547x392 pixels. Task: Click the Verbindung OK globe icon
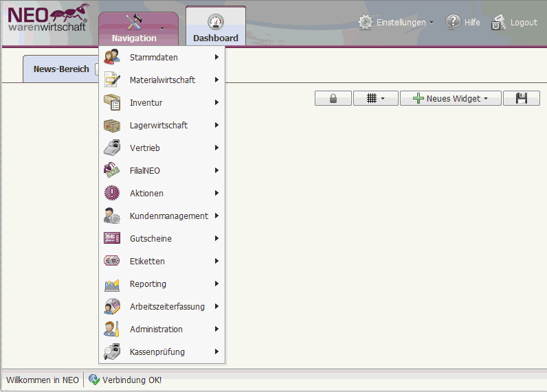93,380
